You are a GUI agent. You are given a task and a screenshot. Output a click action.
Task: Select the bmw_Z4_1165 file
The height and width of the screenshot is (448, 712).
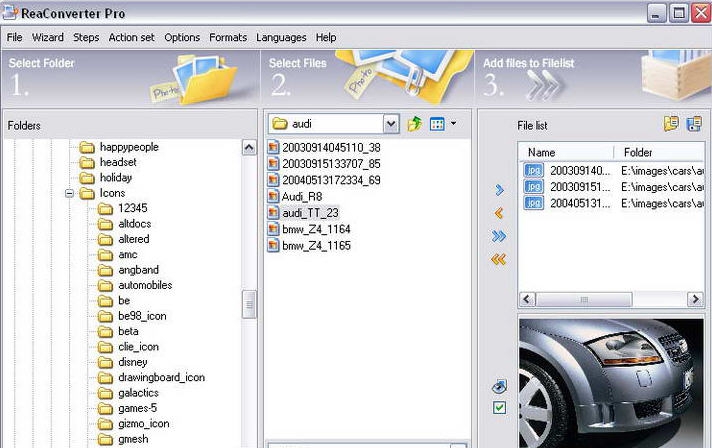pos(316,246)
